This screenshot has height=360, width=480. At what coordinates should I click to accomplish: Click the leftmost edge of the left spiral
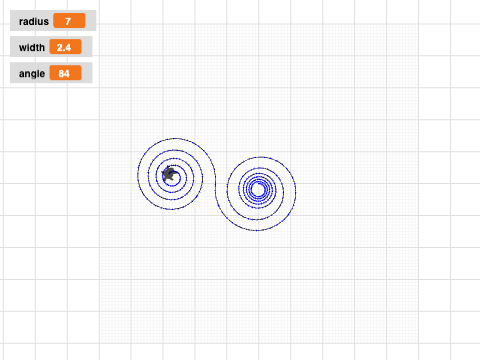pos(138,175)
